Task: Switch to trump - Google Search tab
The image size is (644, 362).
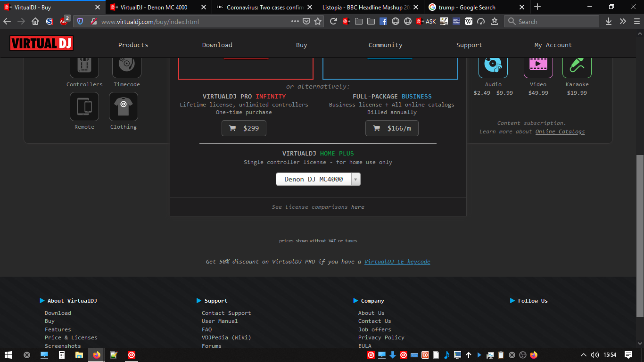Action: [x=476, y=7]
